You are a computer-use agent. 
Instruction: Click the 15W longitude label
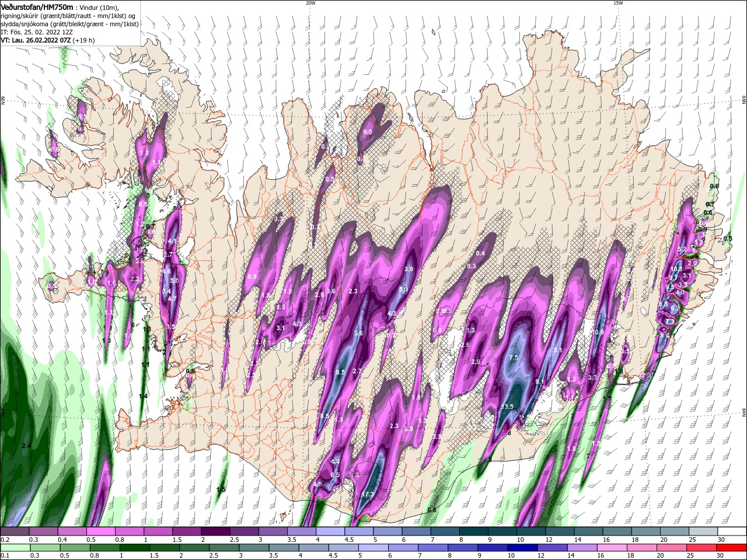pos(618,3)
